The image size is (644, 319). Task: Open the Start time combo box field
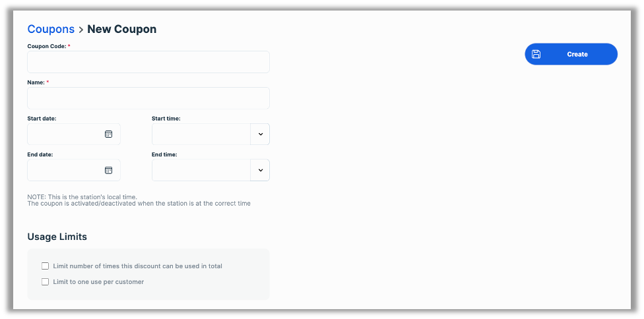(201, 134)
